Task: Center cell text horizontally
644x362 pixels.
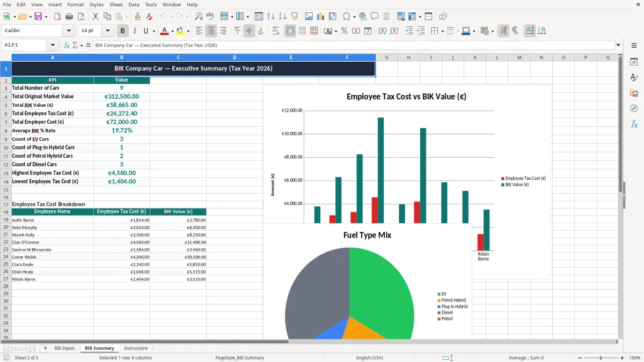Action: click(x=211, y=31)
